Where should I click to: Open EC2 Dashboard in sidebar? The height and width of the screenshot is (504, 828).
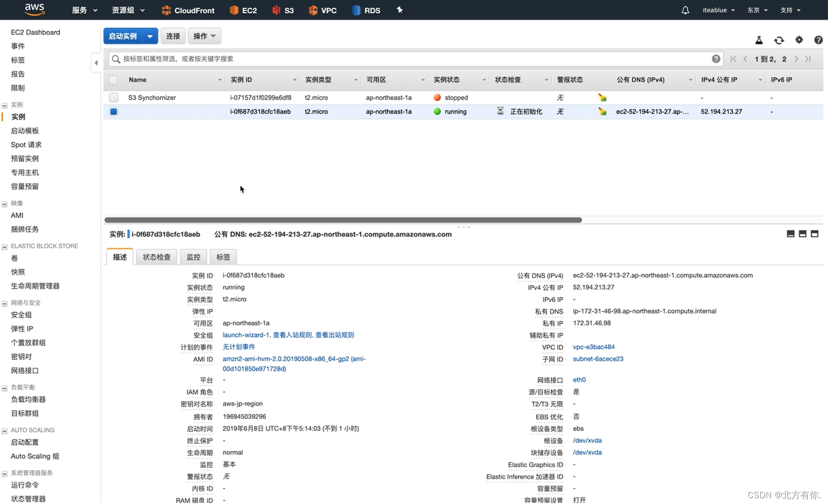click(x=35, y=32)
